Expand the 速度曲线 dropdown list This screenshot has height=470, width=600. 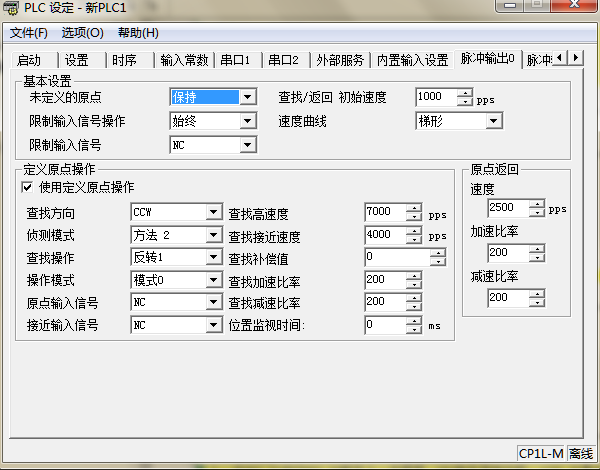(494, 121)
